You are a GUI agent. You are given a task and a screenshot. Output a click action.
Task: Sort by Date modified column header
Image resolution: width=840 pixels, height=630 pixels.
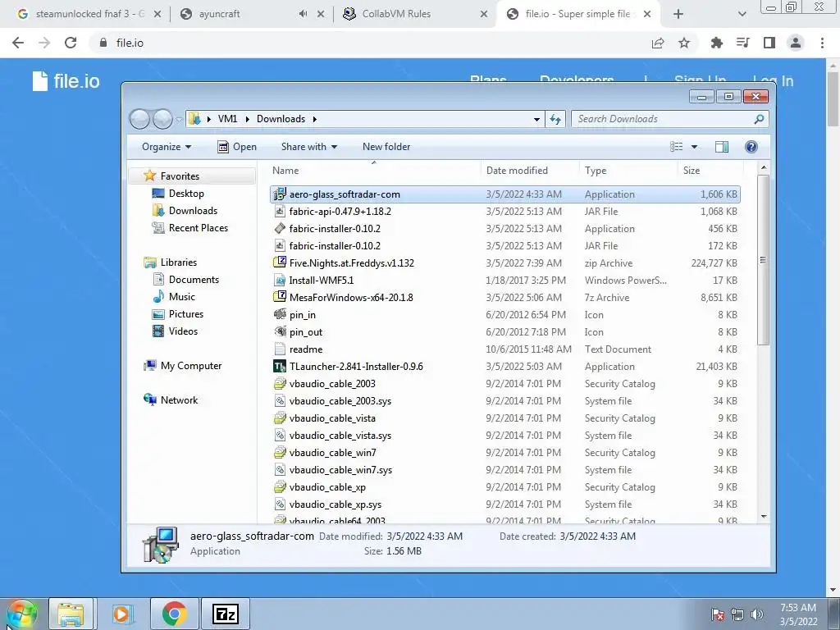point(530,171)
